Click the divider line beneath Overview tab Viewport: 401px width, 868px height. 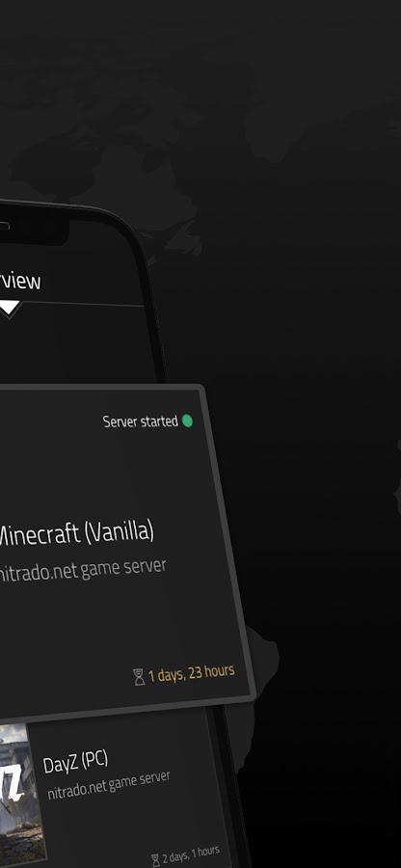(x=83, y=304)
